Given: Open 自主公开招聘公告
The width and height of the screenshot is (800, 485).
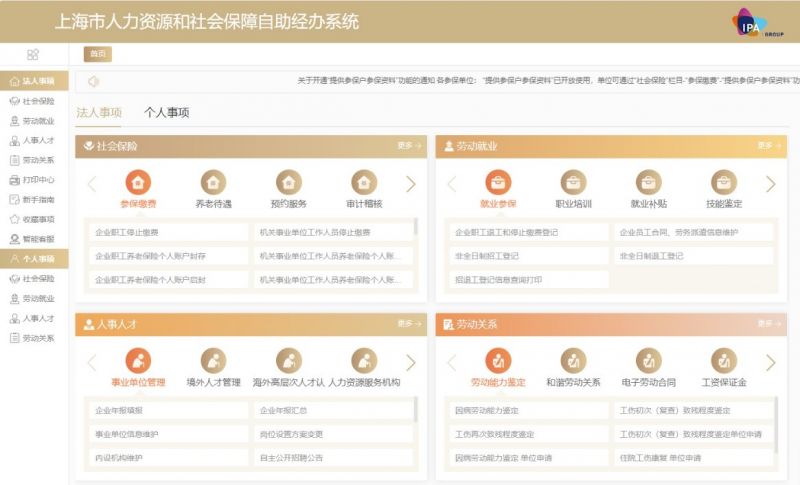Looking at the screenshot, I should (x=333, y=458).
